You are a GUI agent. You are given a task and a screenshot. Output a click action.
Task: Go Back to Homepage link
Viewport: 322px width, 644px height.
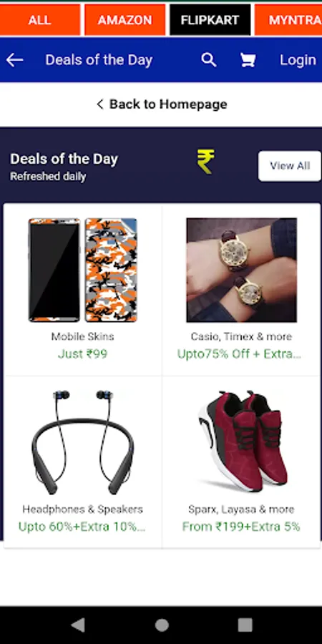(162, 104)
